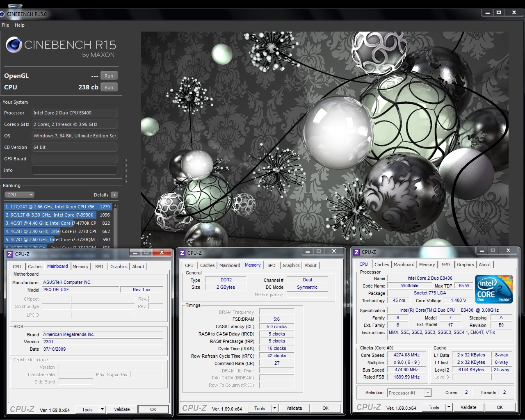Viewport: 525px width, 420px height.
Task: Expand Tools dropdown arrow in Memory CPU-Z window
Action: point(275,408)
